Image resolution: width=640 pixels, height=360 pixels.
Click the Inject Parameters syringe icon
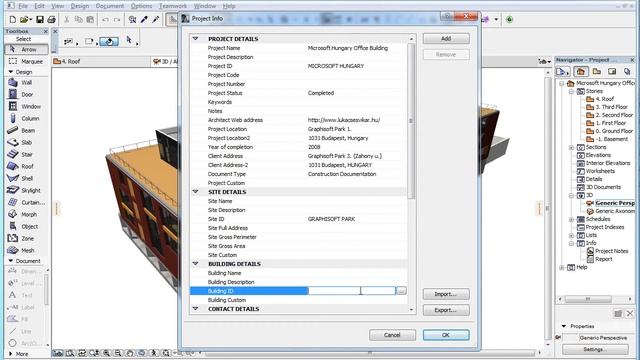[156, 20]
